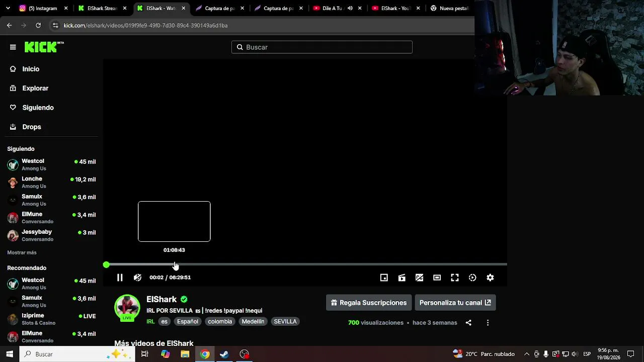The image size is (644, 362).
Task: Pause the video playback
Action: (x=120, y=278)
